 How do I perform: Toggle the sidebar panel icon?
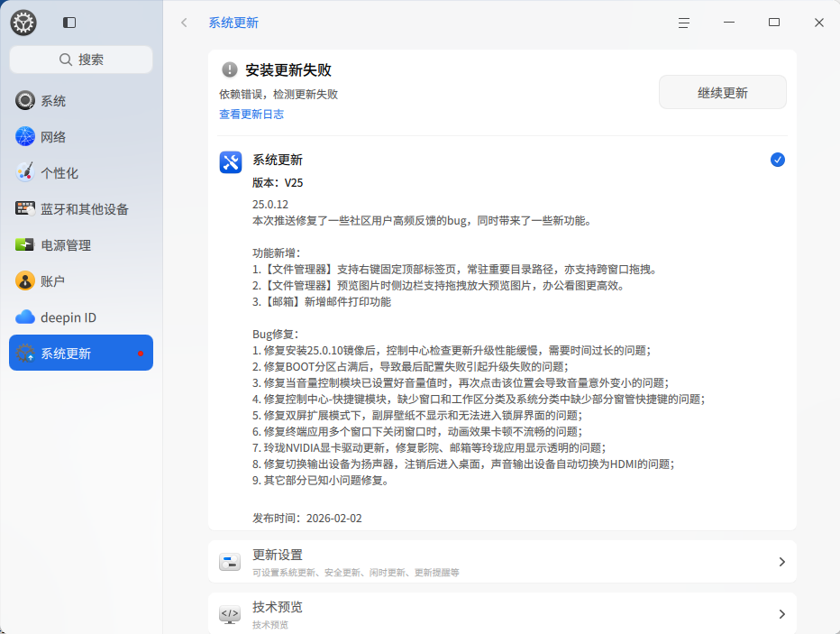[x=69, y=23]
